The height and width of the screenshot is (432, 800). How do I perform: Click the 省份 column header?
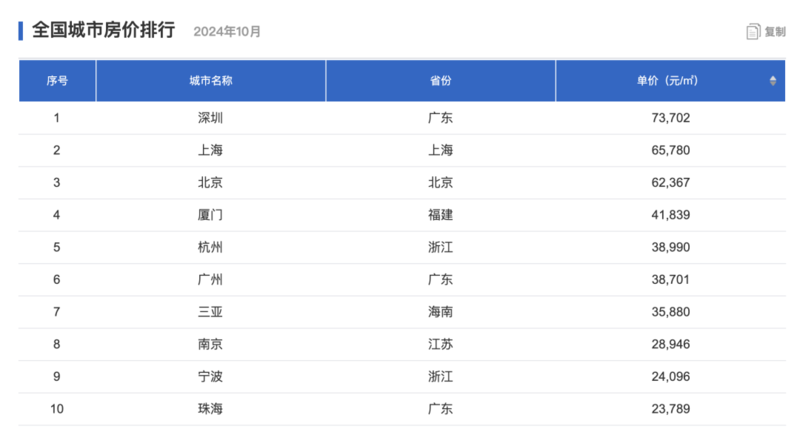point(440,81)
